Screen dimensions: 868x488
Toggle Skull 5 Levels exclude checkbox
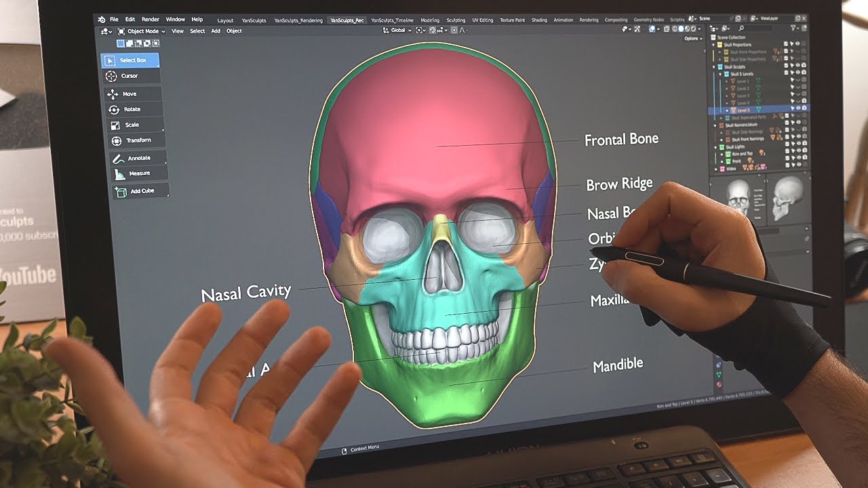click(786, 74)
